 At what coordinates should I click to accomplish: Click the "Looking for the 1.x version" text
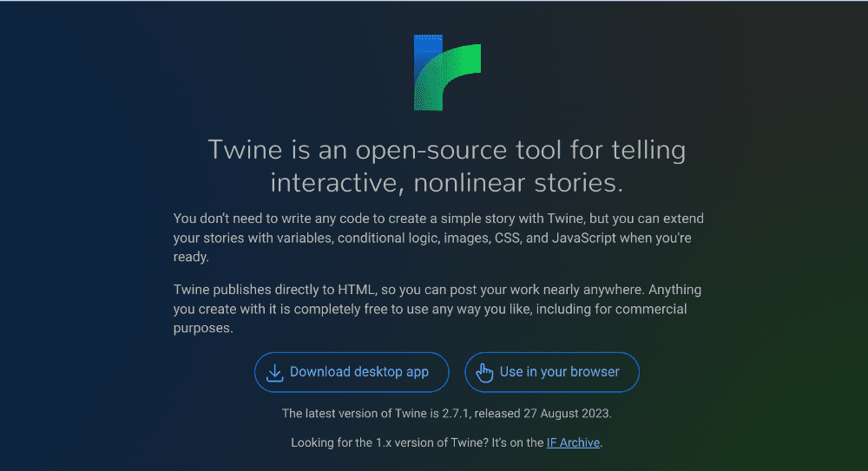(x=447, y=442)
